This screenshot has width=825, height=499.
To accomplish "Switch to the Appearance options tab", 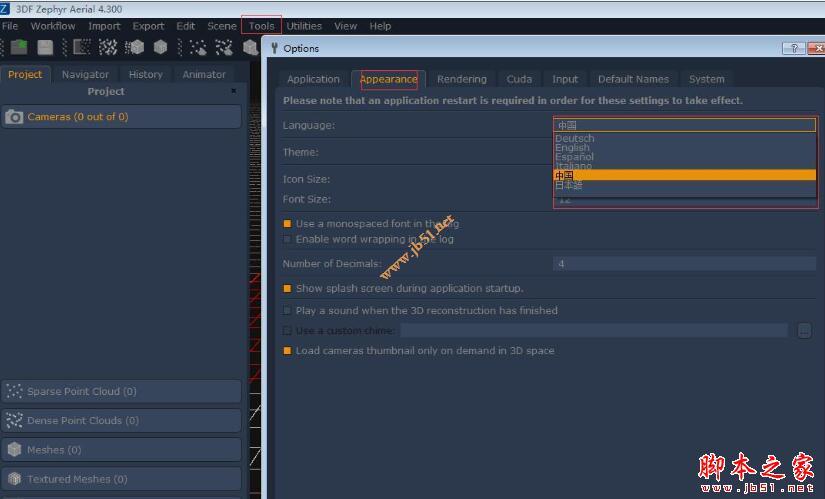I will (x=388, y=79).
